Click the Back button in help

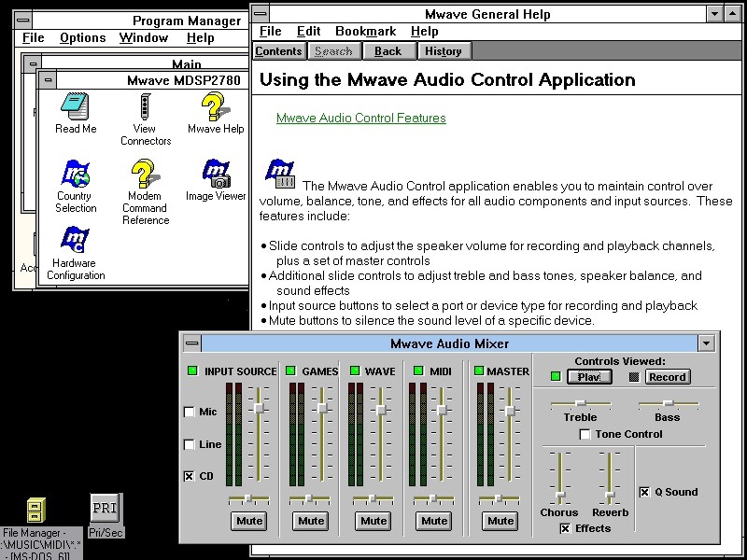click(x=388, y=51)
